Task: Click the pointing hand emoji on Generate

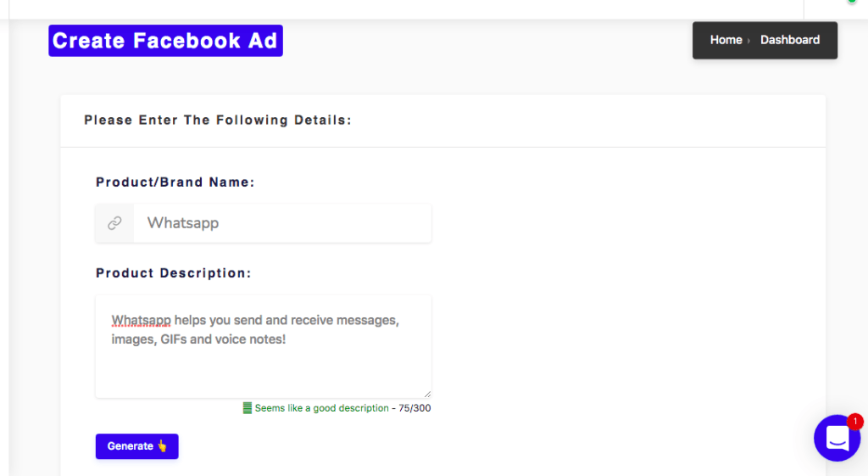Action: tap(162, 445)
